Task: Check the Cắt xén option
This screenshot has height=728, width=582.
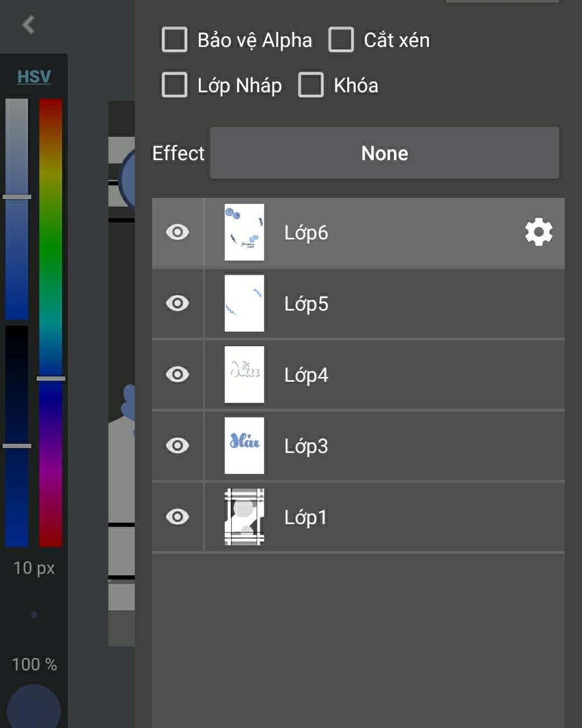Action: [x=341, y=40]
